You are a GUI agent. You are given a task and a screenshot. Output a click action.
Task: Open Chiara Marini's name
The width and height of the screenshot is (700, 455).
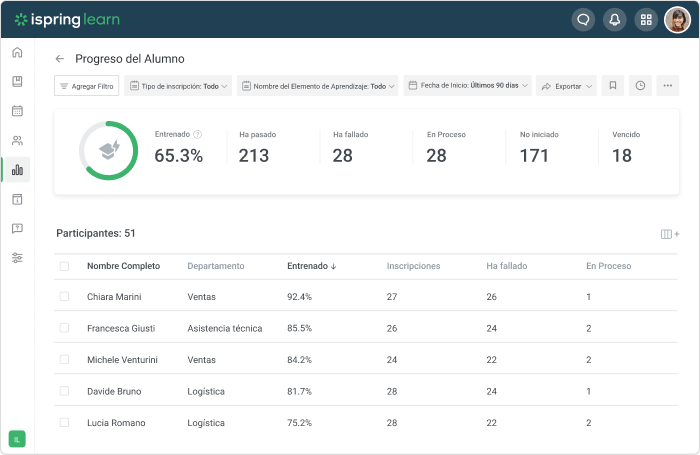tap(114, 297)
